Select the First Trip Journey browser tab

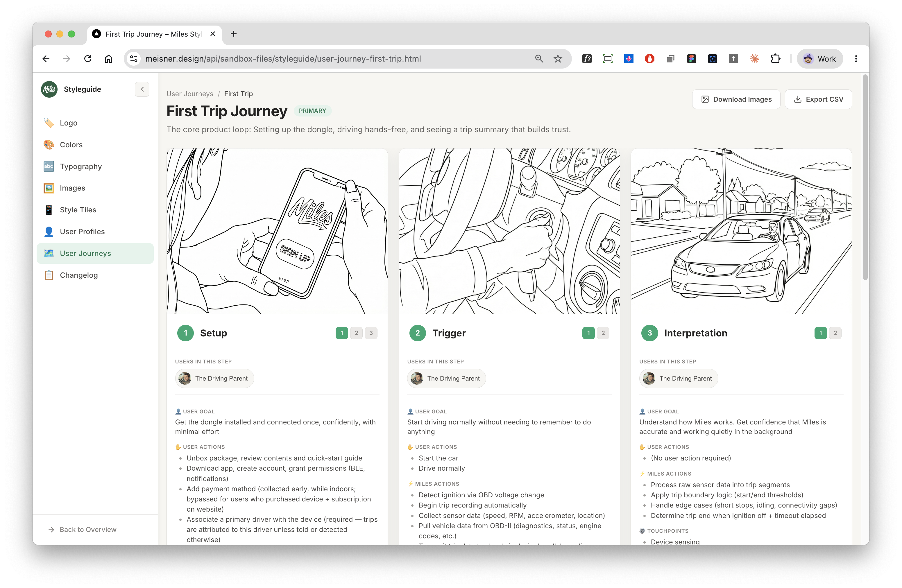[154, 34]
